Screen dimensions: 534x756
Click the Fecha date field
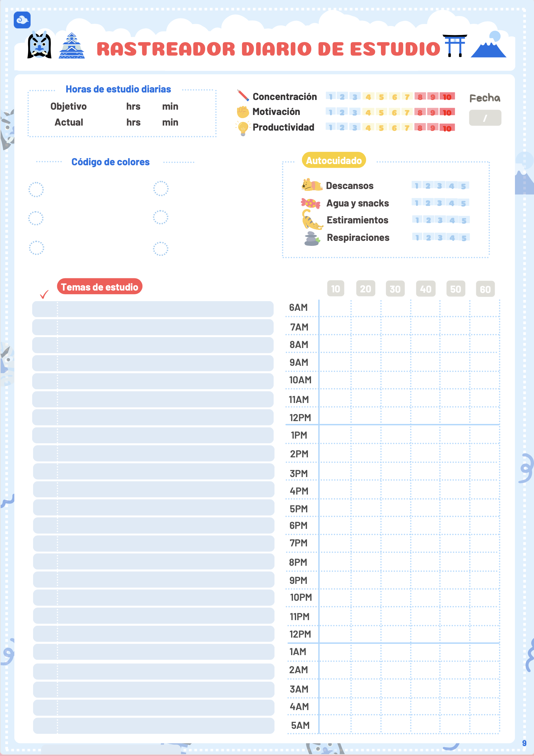[485, 118]
